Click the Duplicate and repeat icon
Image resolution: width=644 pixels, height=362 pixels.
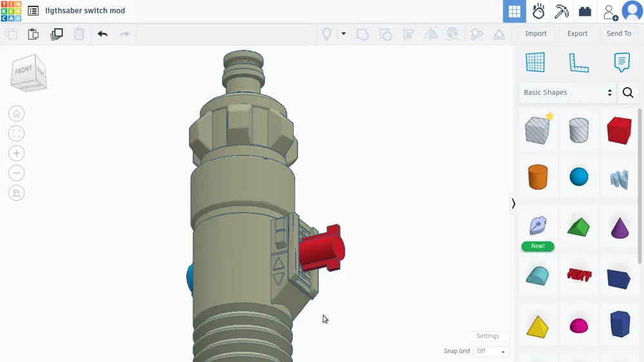click(56, 33)
